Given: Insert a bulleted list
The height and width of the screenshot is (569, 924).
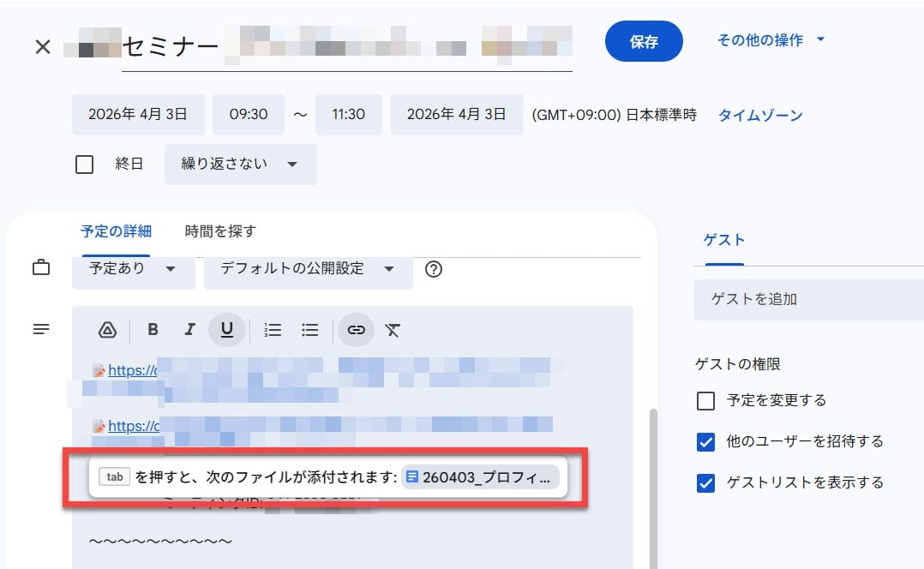Looking at the screenshot, I should [310, 330].
